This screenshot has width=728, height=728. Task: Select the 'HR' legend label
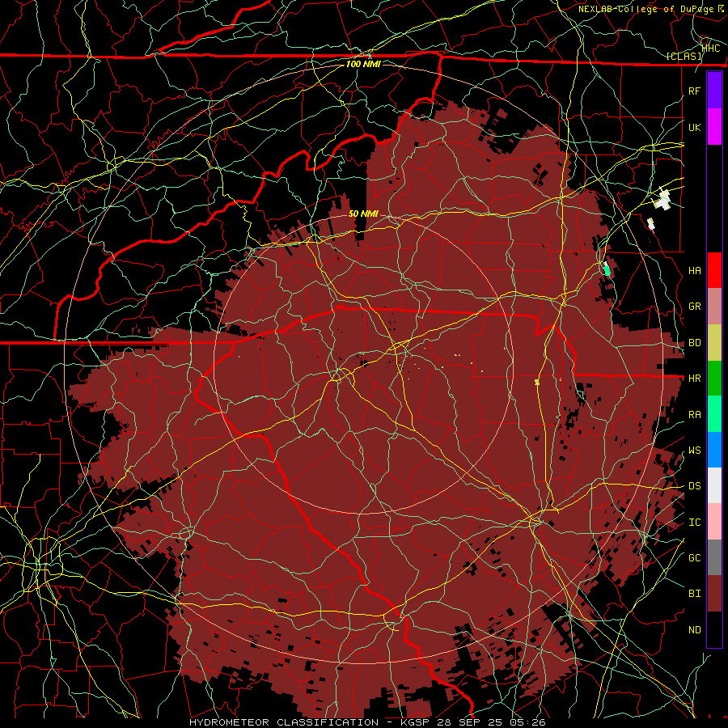tap(694, 379)
